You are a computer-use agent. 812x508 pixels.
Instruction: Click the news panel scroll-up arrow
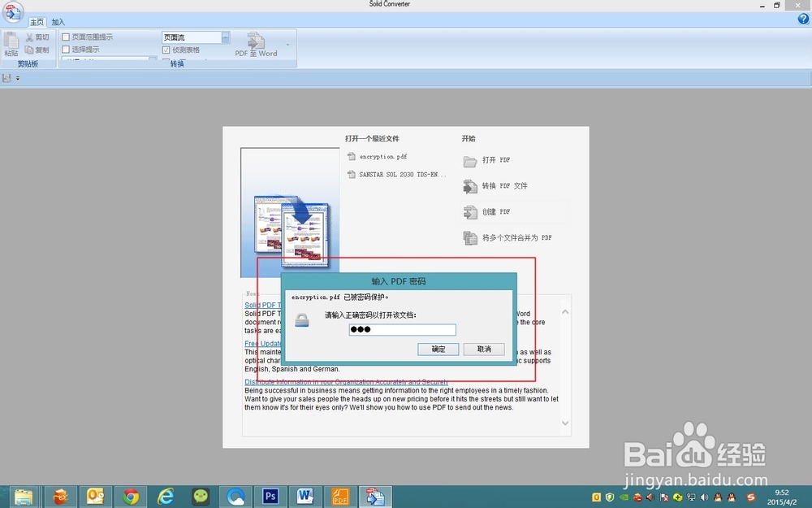(565, 312)
